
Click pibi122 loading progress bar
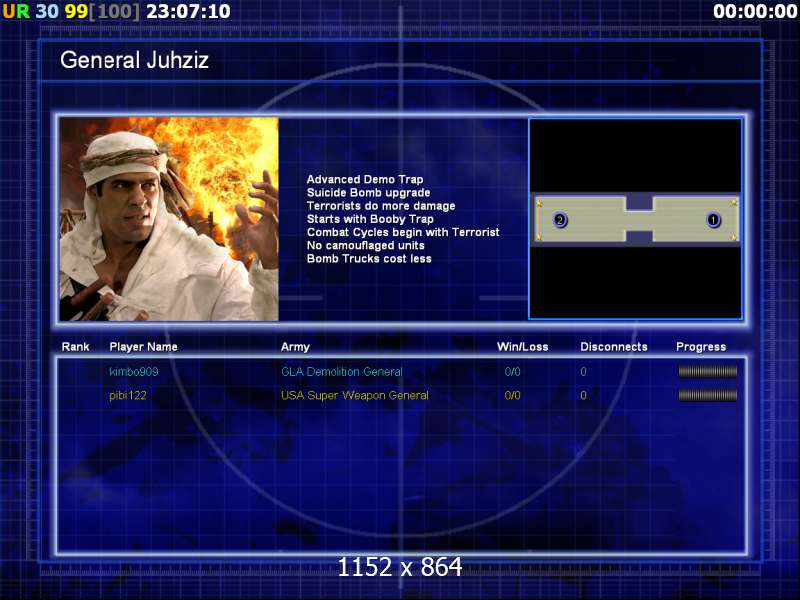[x=708, y=395]
